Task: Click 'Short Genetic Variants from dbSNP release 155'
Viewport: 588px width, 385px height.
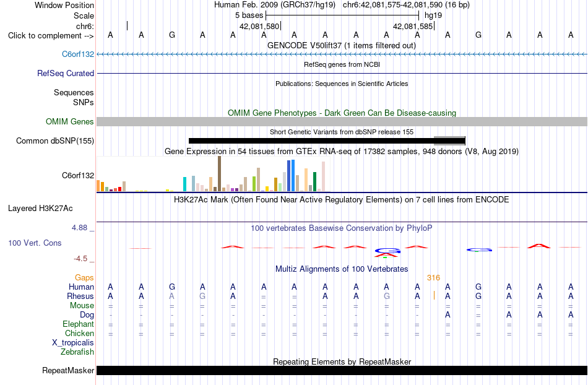Action: 342,132
